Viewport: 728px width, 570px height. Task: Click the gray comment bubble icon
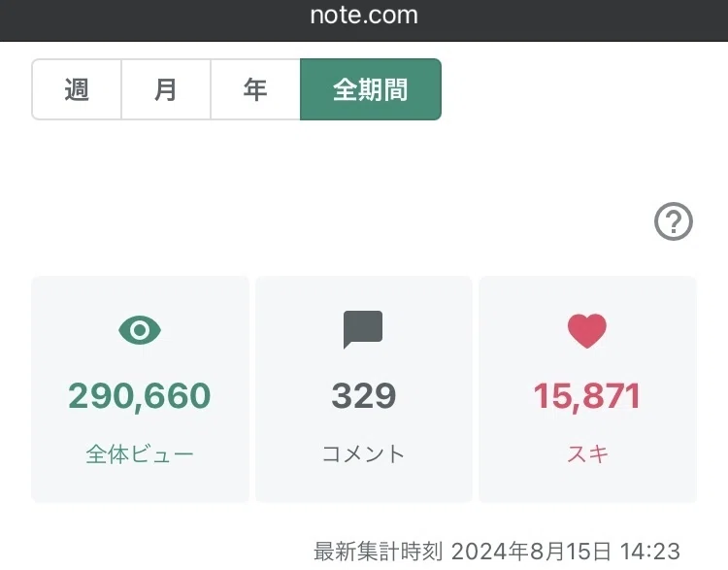pos(363,329)
